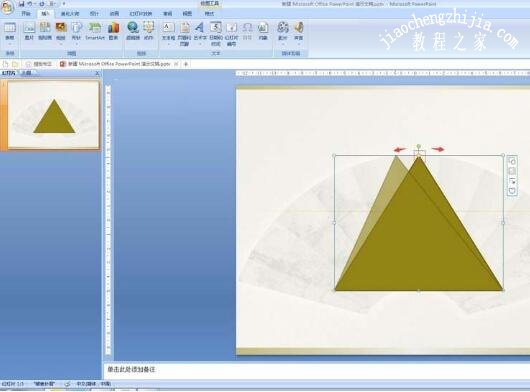Click the 影片 (Movie) icon
This screenshot has width=530, height=392.
coord(283,28)
